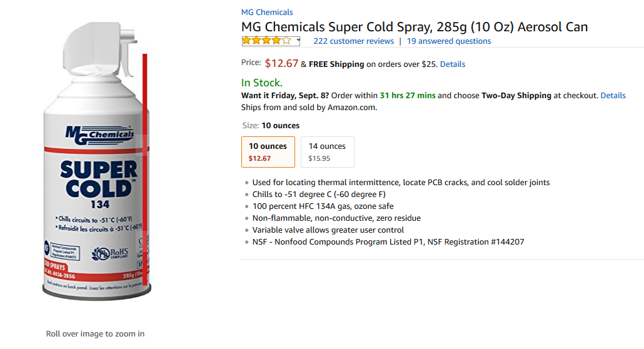Open the MG Chemicals brand link

(267, 13)
